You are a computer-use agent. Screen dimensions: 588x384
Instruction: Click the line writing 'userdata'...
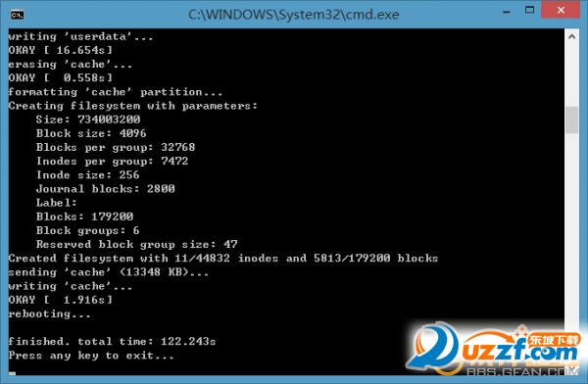pyautogui.click(x=80, y=36)
